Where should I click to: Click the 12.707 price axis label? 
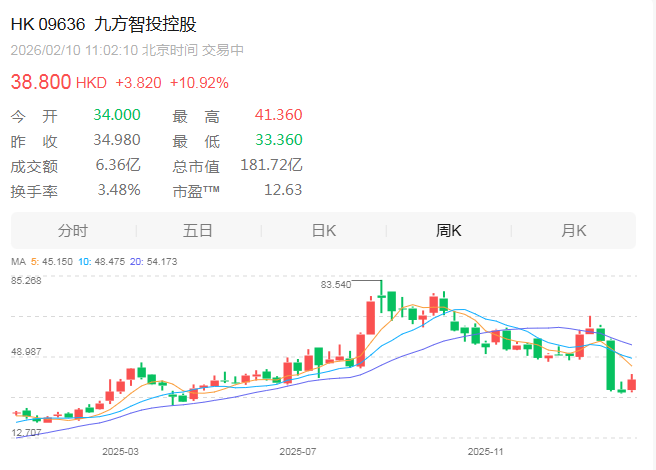click(26, 433)
